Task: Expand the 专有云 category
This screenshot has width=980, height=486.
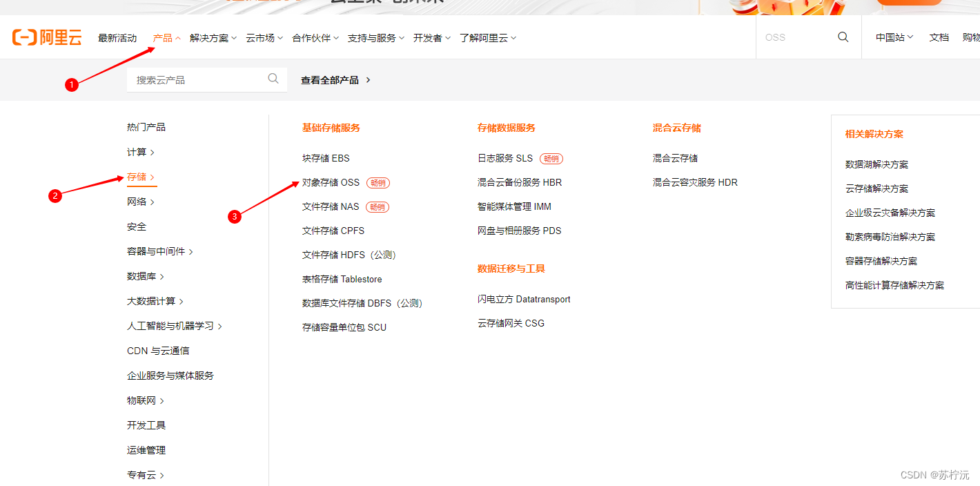Action: [146, 475]
